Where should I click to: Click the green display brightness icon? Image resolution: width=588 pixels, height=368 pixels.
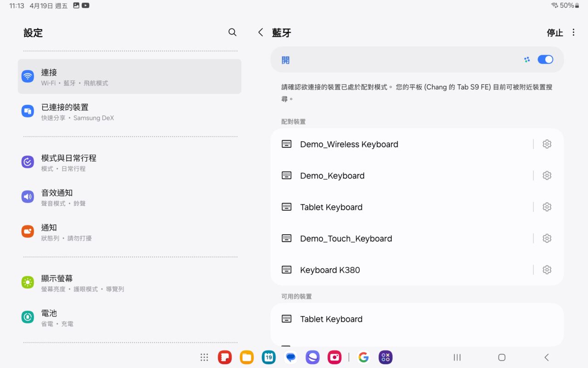click(x=28, y=282)
